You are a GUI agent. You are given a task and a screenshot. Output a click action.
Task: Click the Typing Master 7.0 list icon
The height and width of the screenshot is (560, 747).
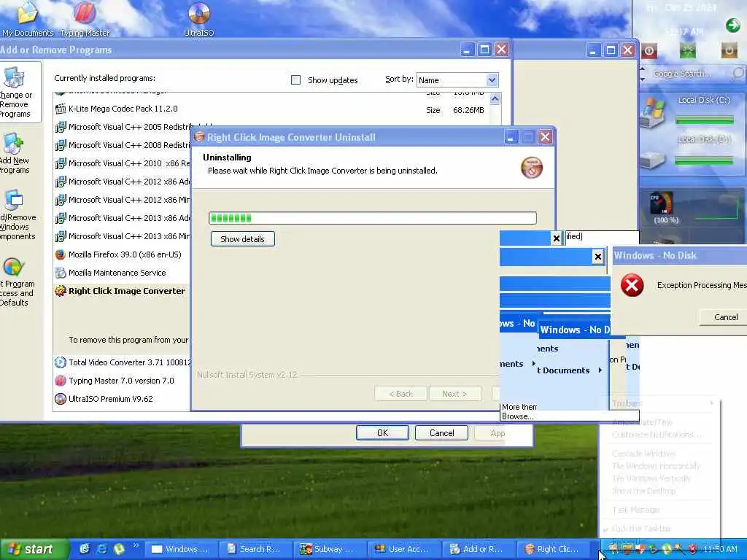tap(61, 381)
